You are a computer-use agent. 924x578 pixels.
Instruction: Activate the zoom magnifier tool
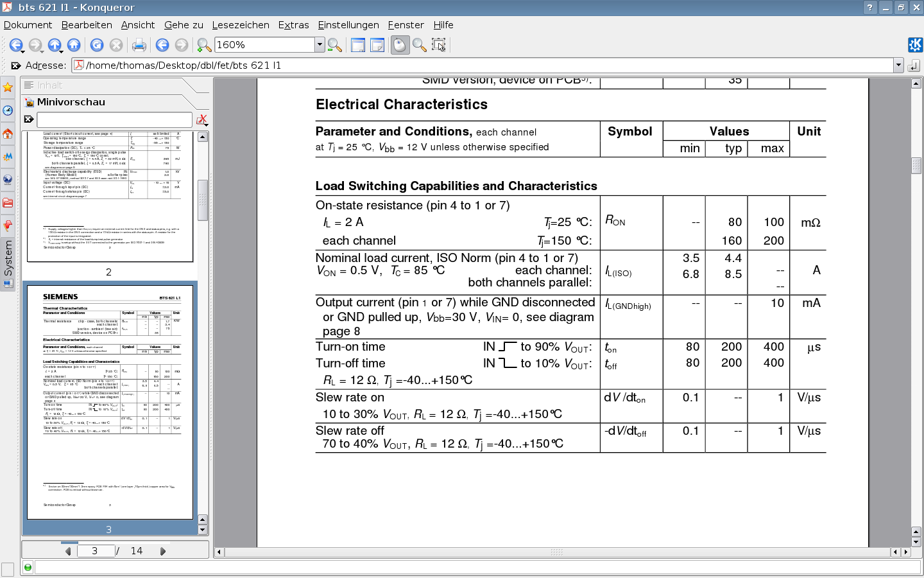419,44
